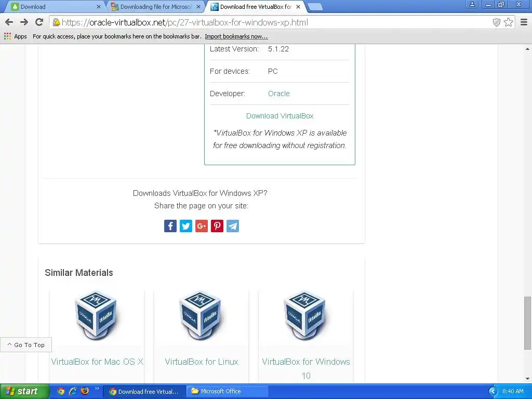The height and width of the screenshot is (399, 532).
Task: Share the page on Facebook
Action: [x=170, y=226]
